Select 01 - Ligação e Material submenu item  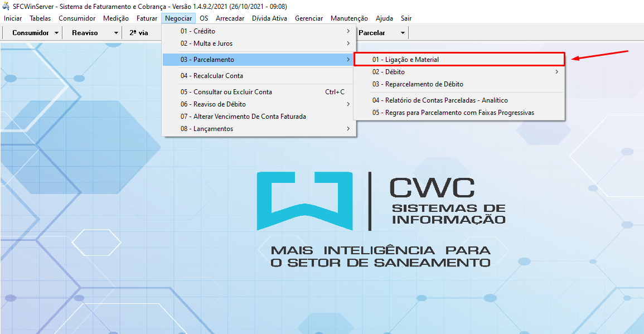pyautogui.click(x=409, y=60)
